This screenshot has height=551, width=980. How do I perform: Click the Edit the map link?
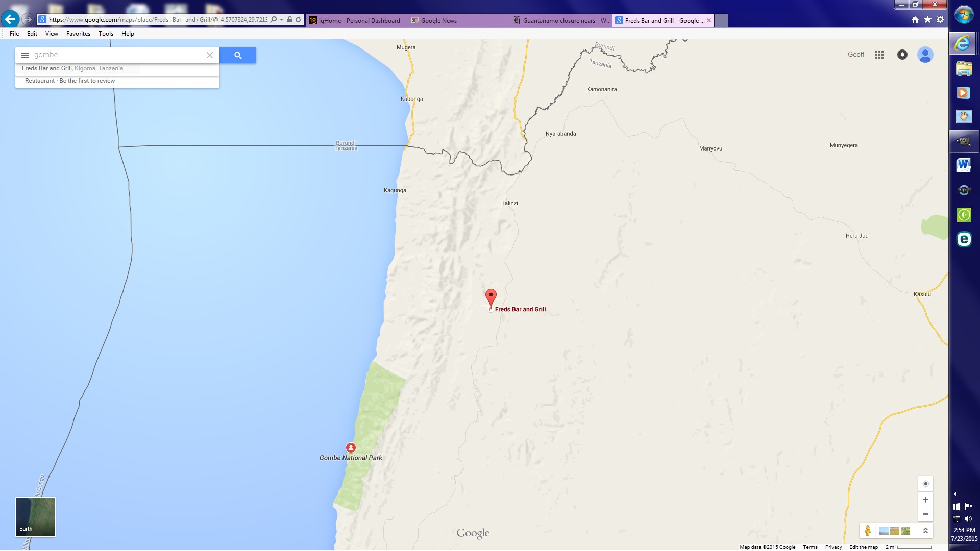[864, 547]
